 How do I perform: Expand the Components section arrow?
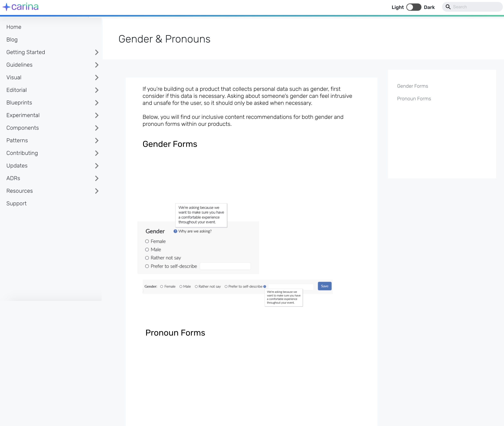97,128
